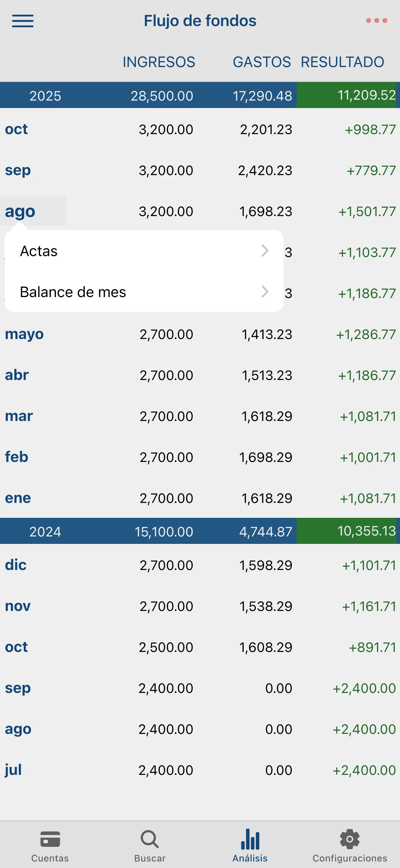Tap the RESULTADO column header
Screen dimensions: 400x868
342,62
